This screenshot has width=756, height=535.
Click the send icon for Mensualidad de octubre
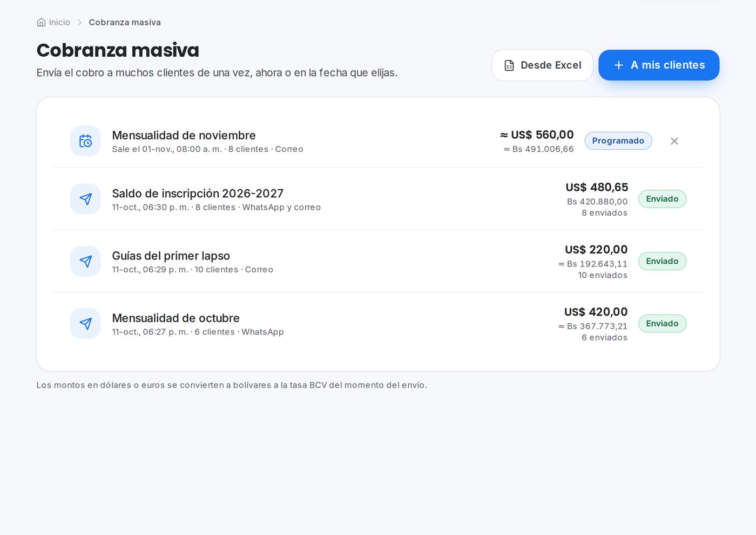coord(85,324)
